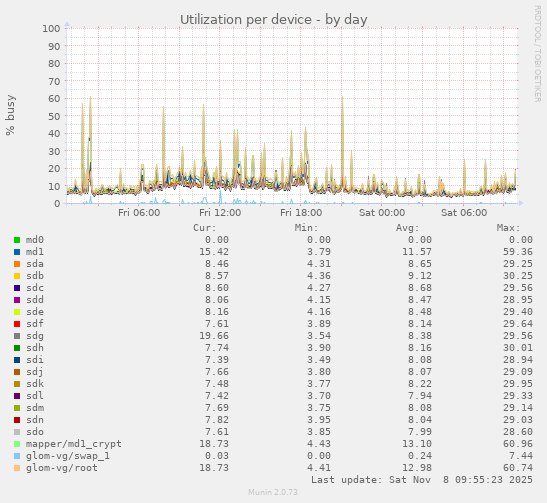Select the sdg device label

pyautogui.click(x=35, y=336)
